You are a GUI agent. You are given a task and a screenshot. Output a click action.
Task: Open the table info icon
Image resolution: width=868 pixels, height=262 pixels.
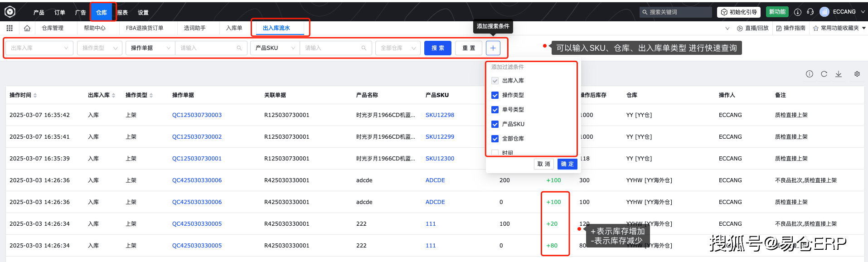tap(810, 74)
